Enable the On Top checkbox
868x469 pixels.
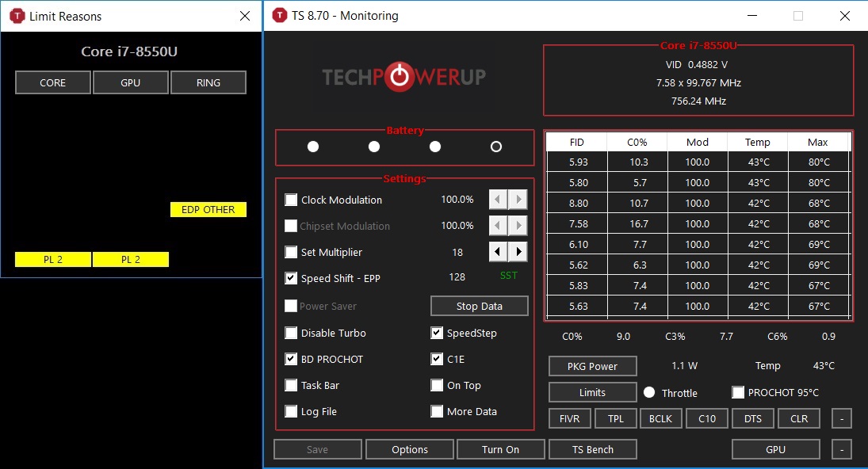click(437, 385)
